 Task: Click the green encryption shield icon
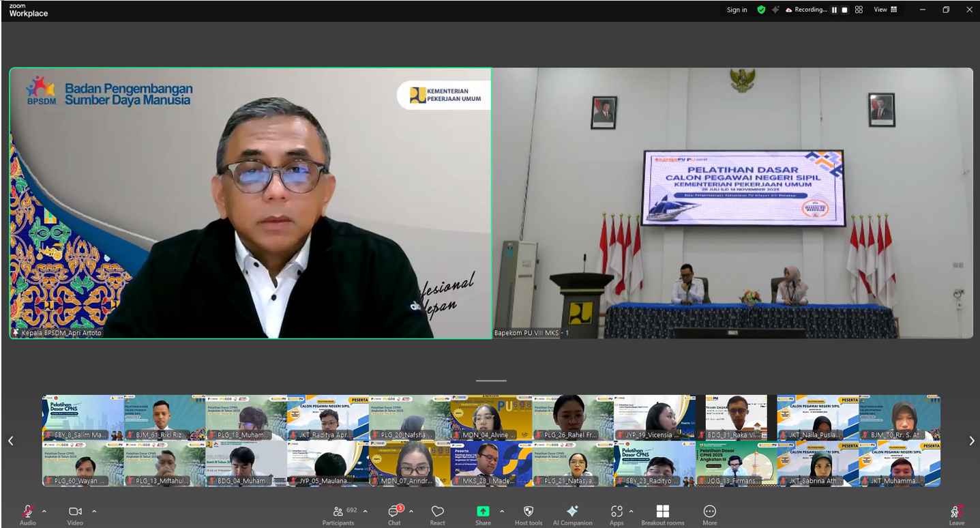[761, 10]
